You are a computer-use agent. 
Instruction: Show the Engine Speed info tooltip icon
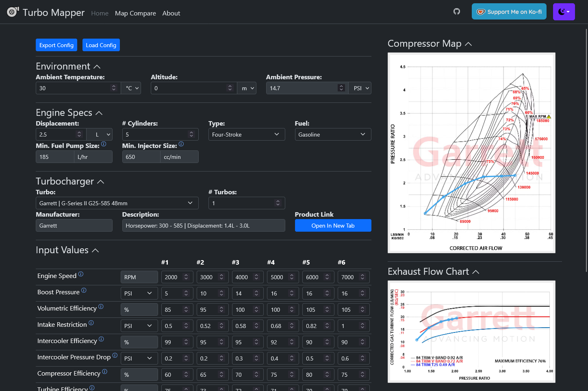(x=81, y=274)
